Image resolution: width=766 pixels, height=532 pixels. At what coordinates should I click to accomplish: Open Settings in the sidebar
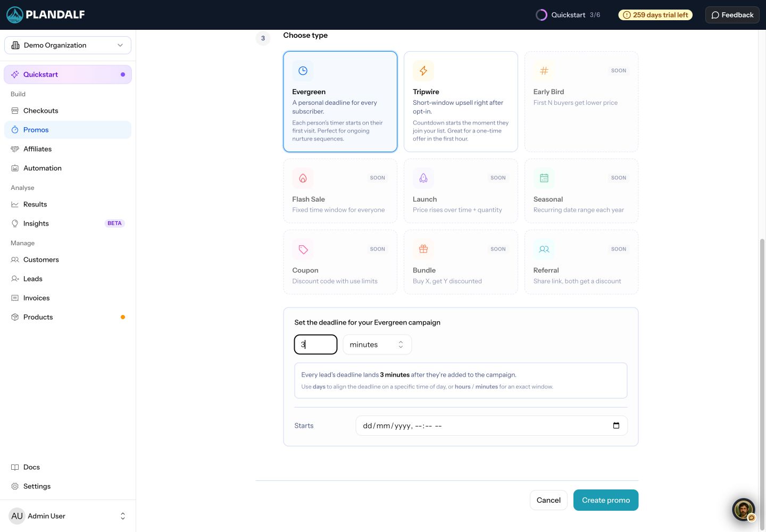[68, 486]
